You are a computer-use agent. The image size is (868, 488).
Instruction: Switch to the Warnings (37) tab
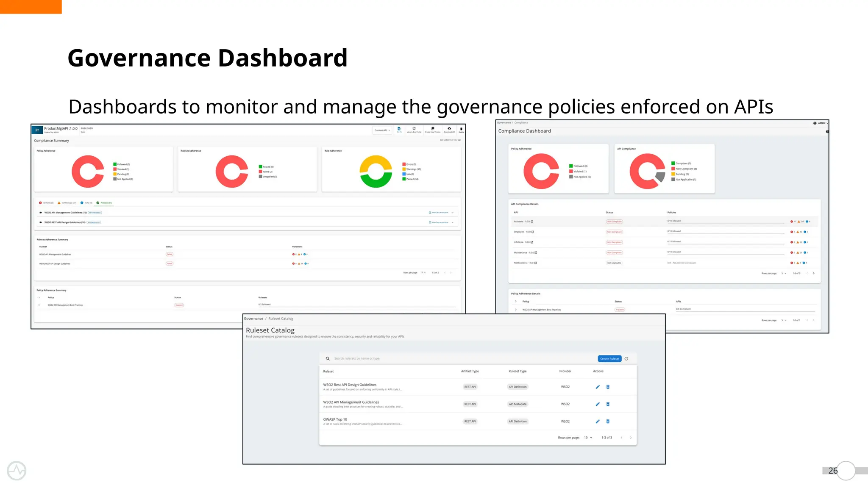point(67,203)
